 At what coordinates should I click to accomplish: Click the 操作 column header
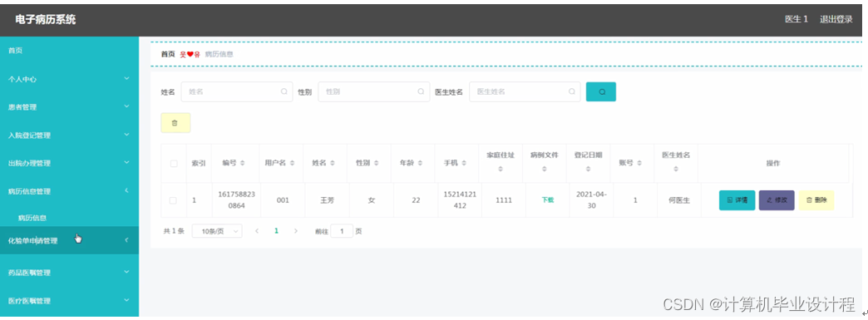tap(773, 163)
